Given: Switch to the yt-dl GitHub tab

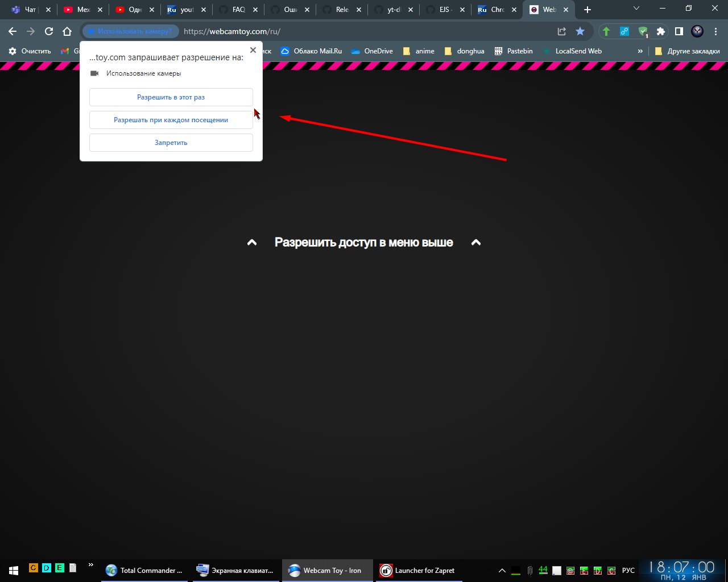Looking at the screenshot, I should (392, 10).
